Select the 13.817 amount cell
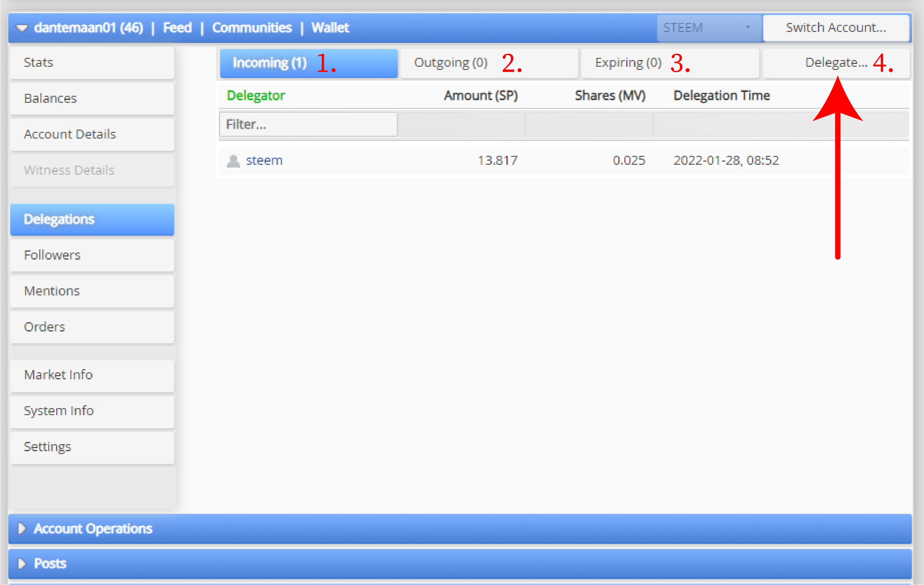924x585 pixels. 498,160
